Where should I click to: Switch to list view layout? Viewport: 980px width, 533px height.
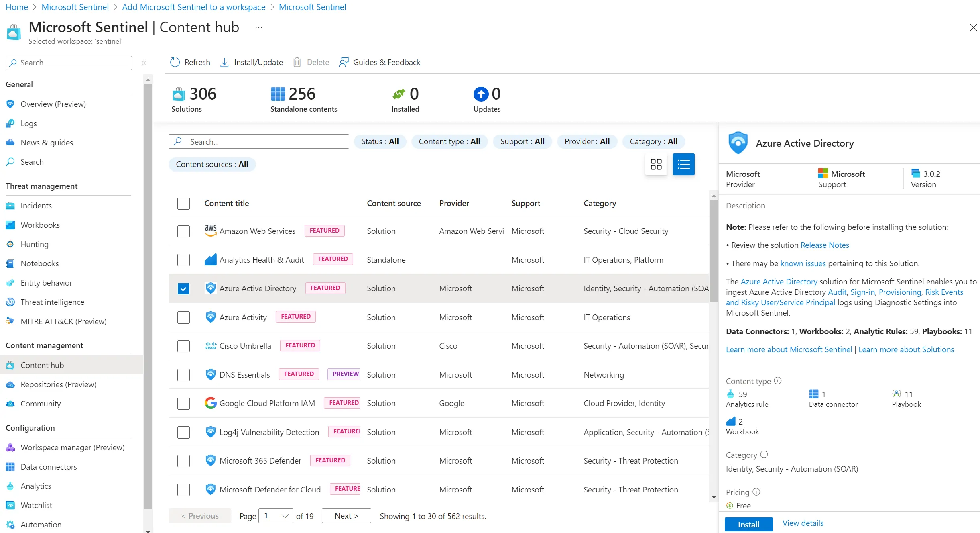point(683,164)
